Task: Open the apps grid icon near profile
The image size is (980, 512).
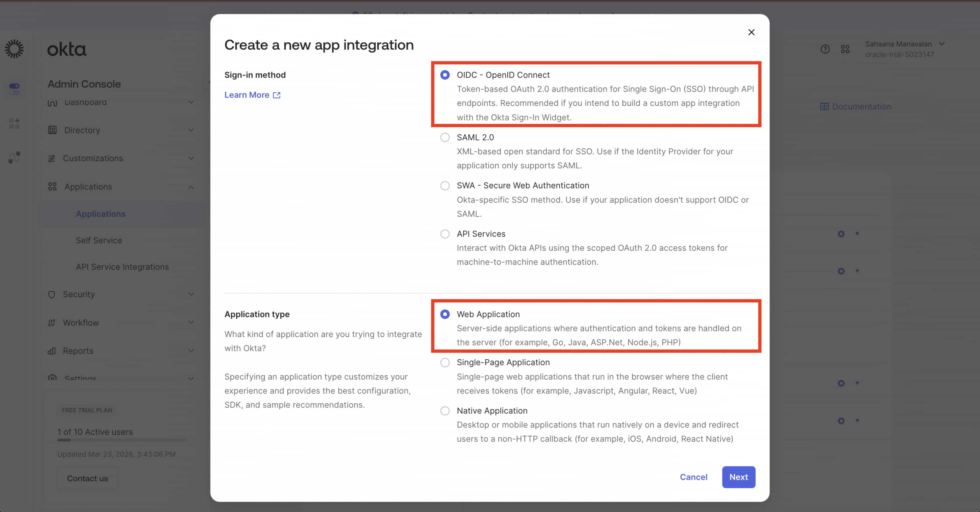Action: 846,49
